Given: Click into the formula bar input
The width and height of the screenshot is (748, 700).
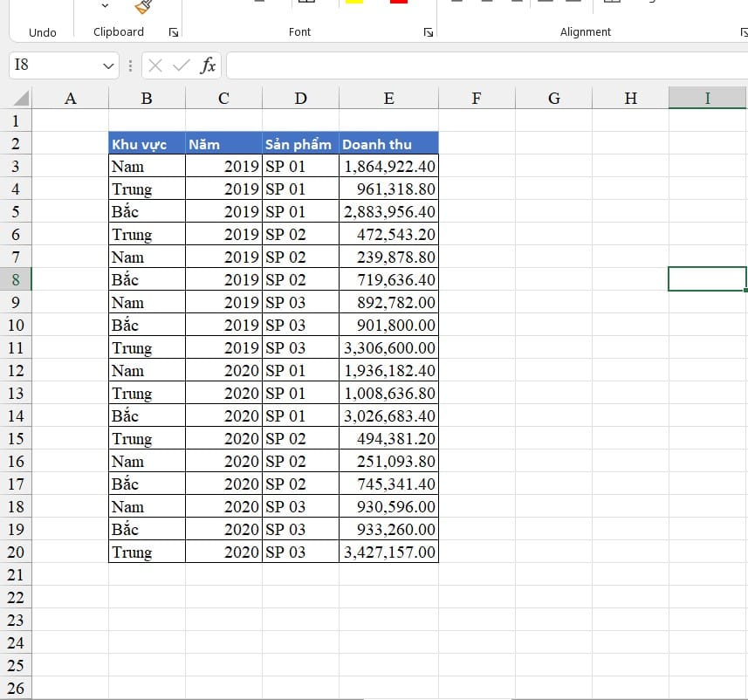Looking at the screenshot, I should click(486, 65).
